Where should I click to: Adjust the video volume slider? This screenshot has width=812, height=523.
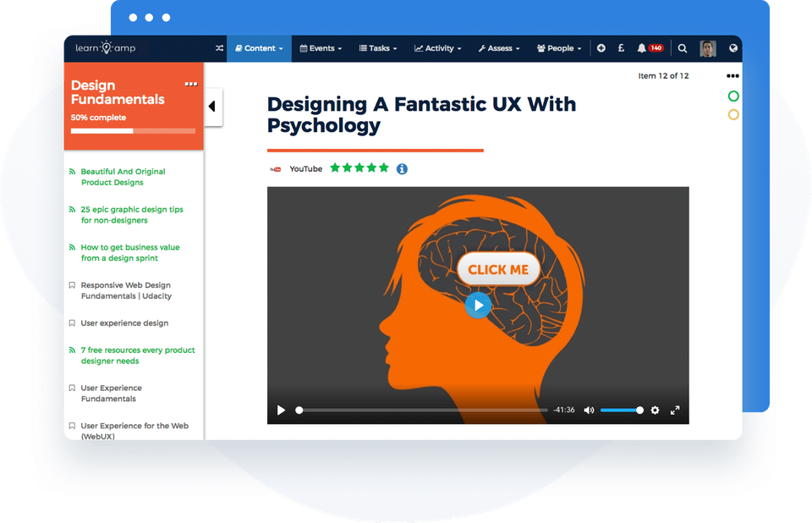[622, 410]
